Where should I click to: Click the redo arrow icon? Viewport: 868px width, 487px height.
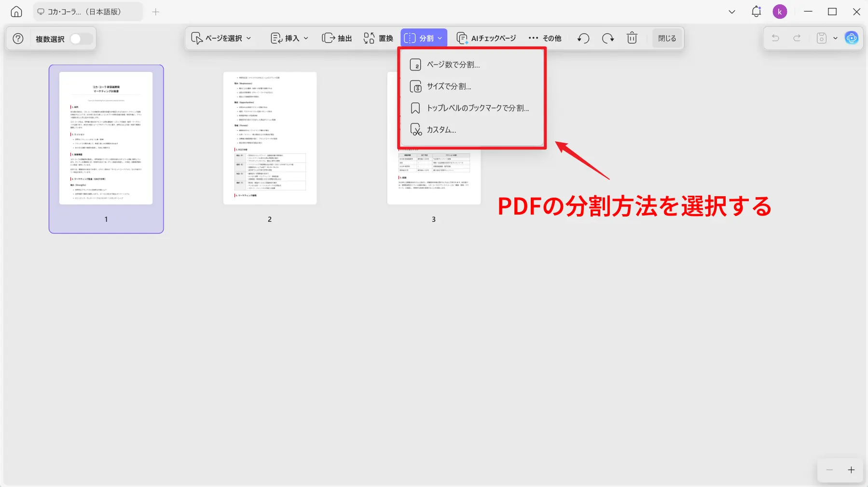pyautogui.click(x=797, y=38)
